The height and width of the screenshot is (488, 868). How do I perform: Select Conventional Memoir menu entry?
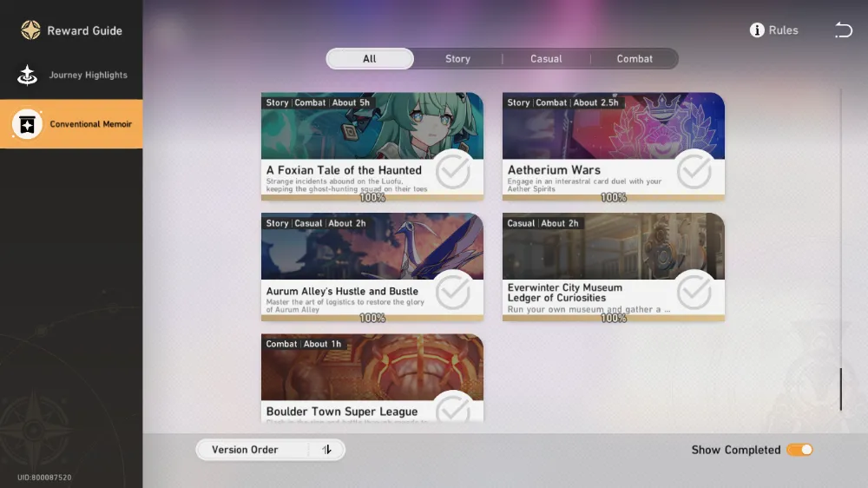71,124
